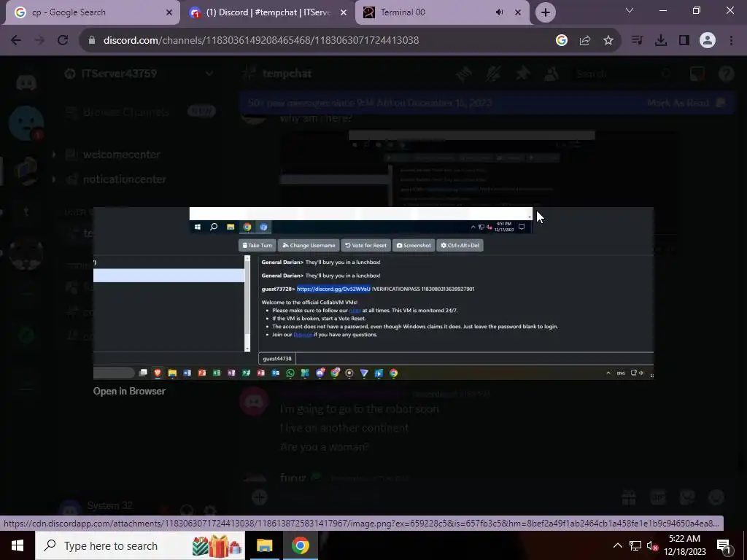Click the Chrome taskbar icon
The width and height of the screenshot is (747, 560).
coord(300,545)
